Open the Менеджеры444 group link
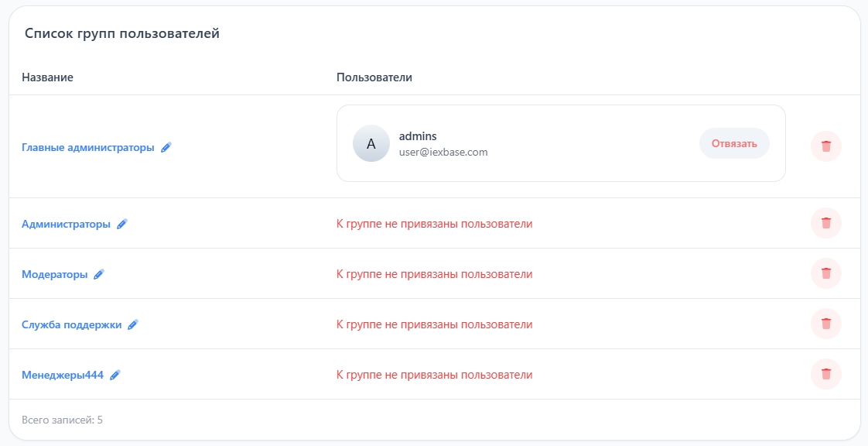Image resolution: width=868 pixels, height=446 pixels. coord(63,375)
